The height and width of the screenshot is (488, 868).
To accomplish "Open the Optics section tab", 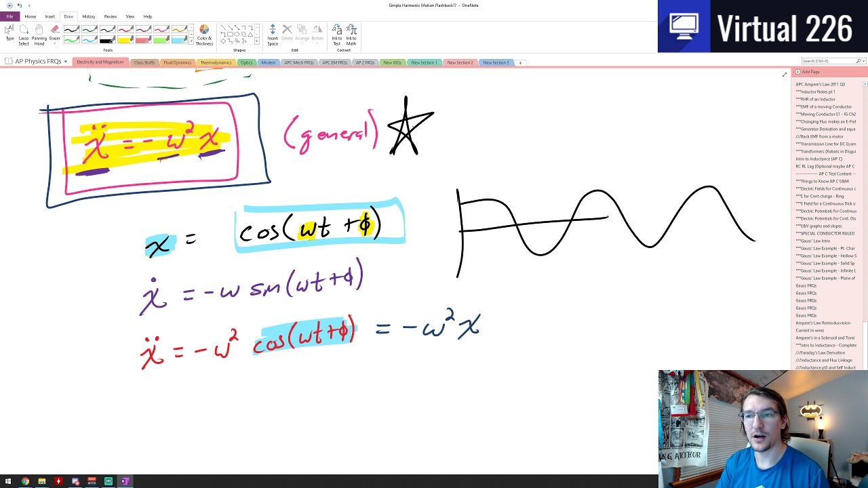I will pyautogui.click(x=246, y=62).
